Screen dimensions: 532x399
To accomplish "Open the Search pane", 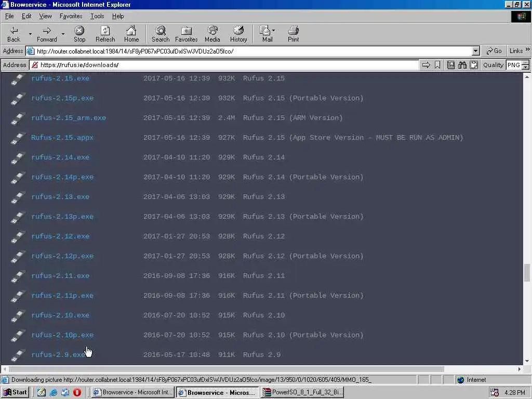I will coord(161,34).
